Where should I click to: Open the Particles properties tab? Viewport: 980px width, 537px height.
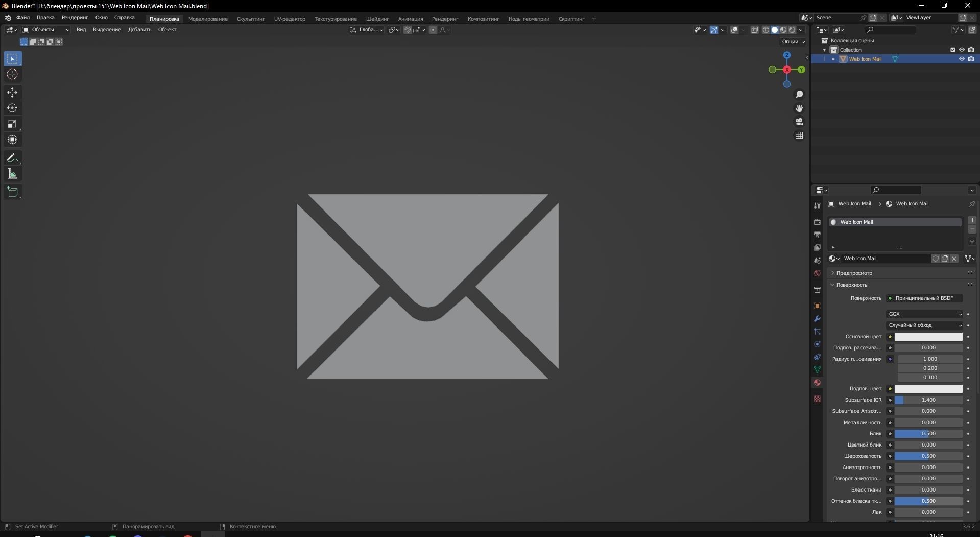pyautogui.click(x=817, y=332)
